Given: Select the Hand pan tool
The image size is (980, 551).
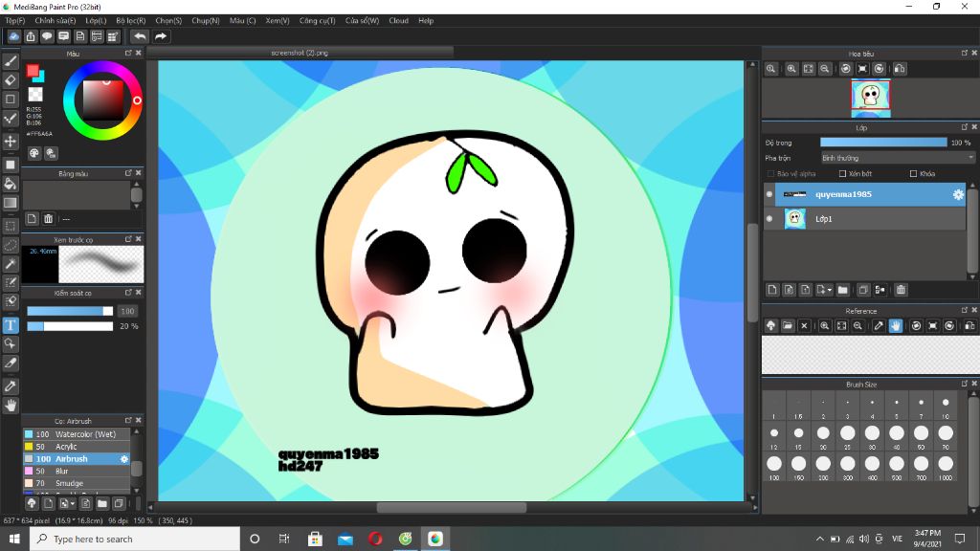Looking at the screenshot, I should coord(11,406).
